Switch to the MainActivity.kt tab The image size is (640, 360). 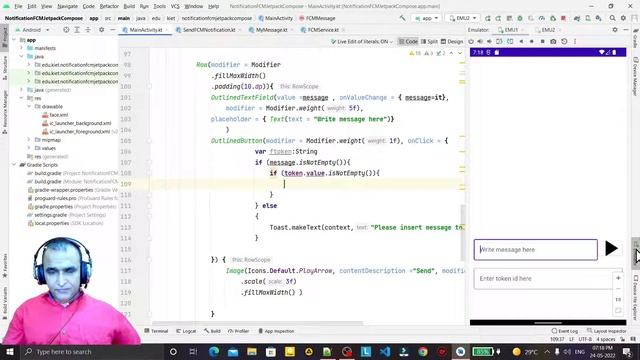pyautogui.click(x=145, y=30)
